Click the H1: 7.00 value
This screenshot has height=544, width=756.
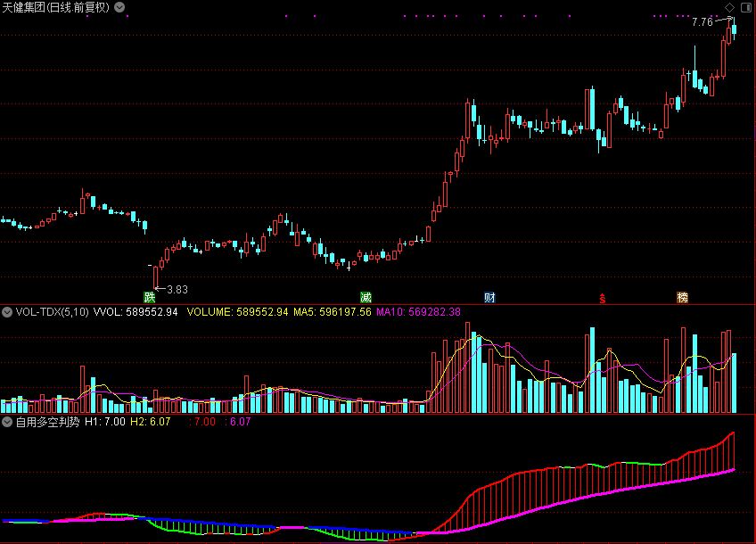[105, 422]
